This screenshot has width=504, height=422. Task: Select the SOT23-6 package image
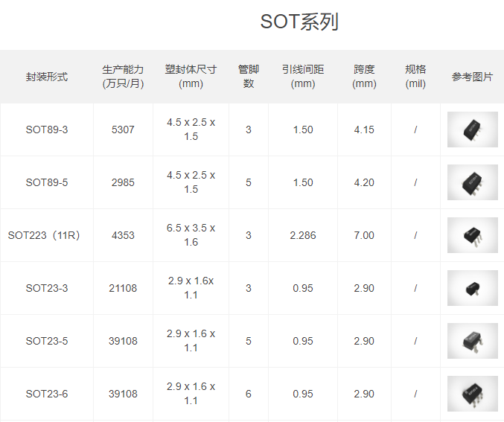[472, 394]
